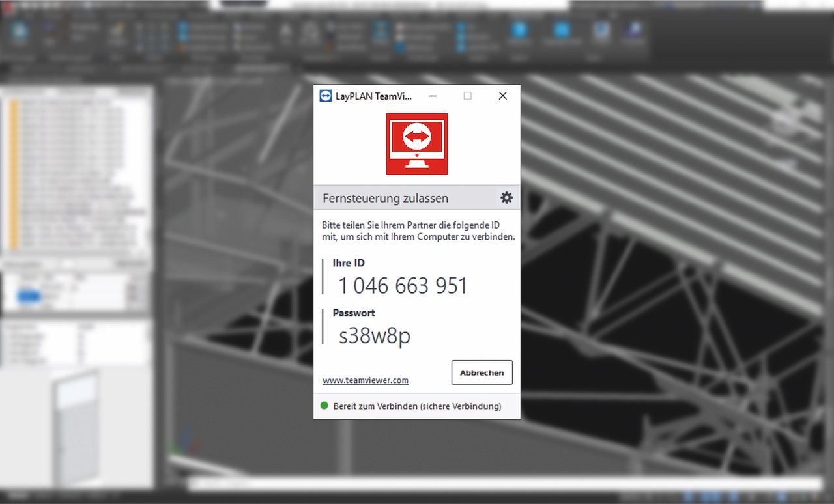Viewport: 834px width, 504px height.
Task: Click the greyed-out maximize button of TeamViewer
Action: pyautogui.click(x=467, y=96)
